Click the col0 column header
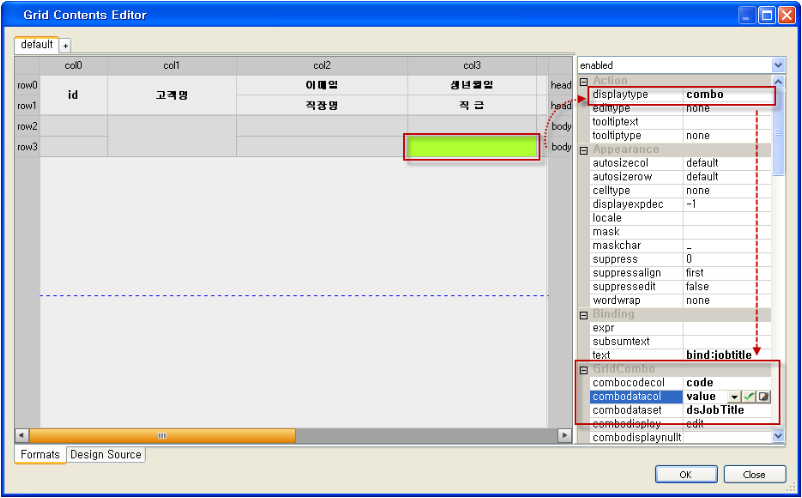Viewport: 802px width, 498px height. [x=74, y=66]
